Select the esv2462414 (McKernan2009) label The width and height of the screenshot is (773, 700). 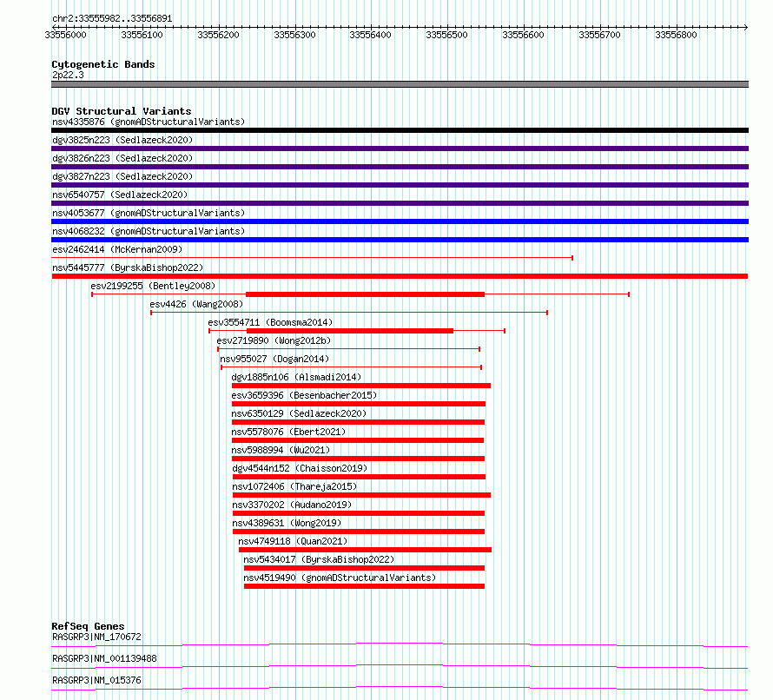coord(117,249)
